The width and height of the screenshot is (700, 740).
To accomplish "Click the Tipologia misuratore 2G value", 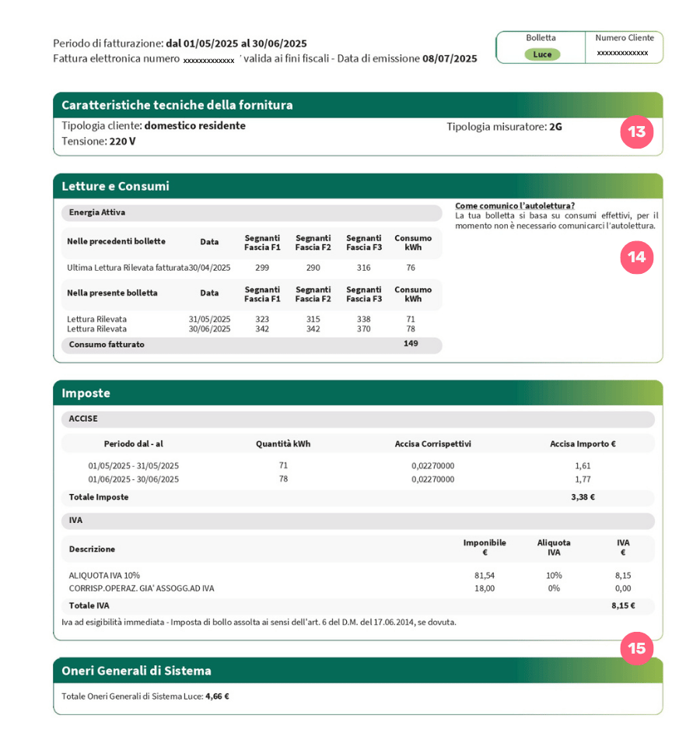I will tap(555, 126).
